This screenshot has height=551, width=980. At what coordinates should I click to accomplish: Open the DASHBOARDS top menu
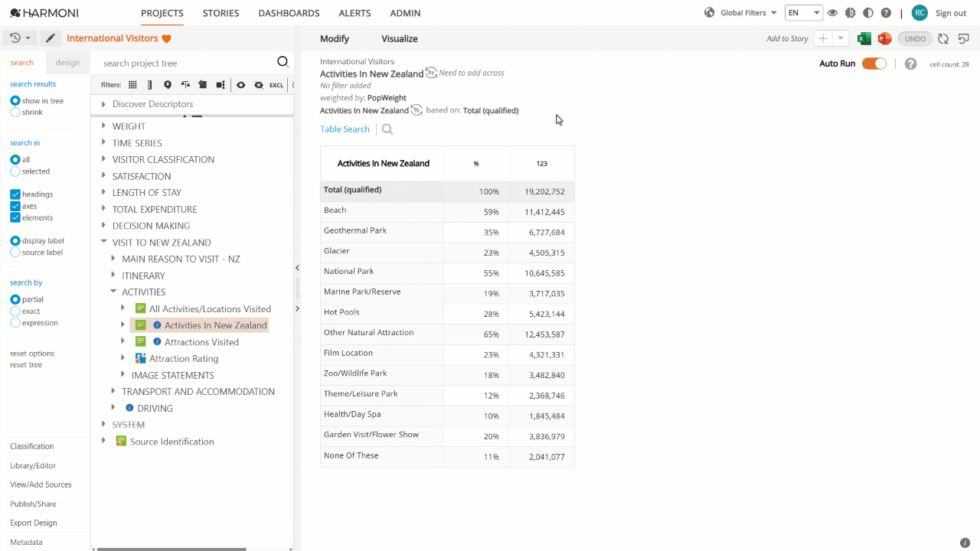[289, 13]
